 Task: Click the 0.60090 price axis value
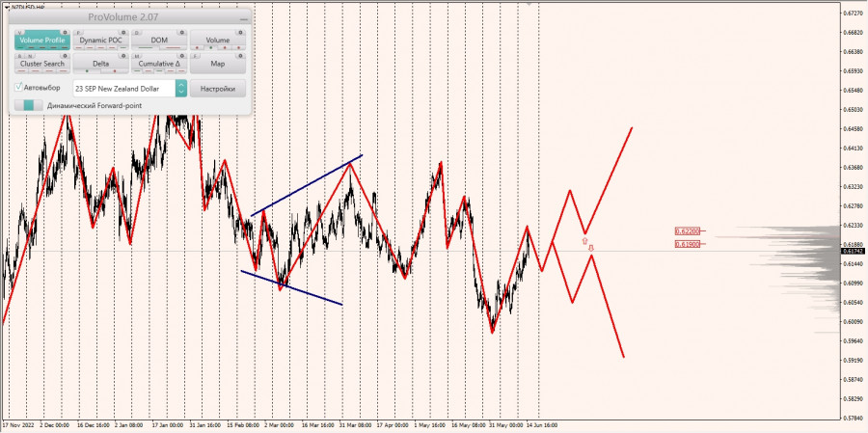854,322
